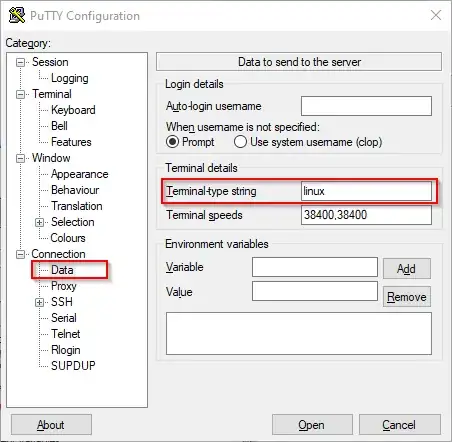Close the PuTTY Configuration window
452x442 pixels.
coord(436,15)
